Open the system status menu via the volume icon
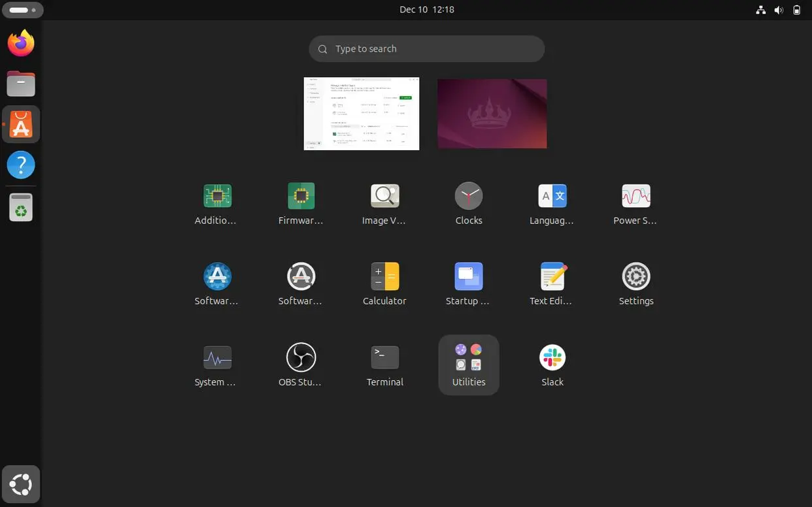812x507 pixels. point(778,9)
